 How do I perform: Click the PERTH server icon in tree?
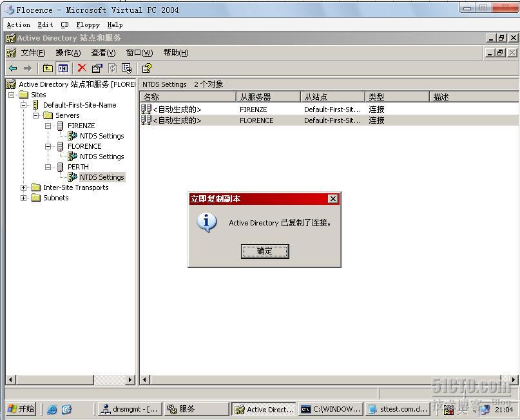tap(60, 167)
